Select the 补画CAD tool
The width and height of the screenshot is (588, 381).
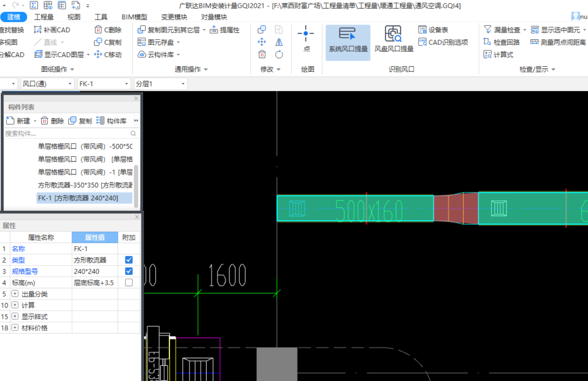52,30
